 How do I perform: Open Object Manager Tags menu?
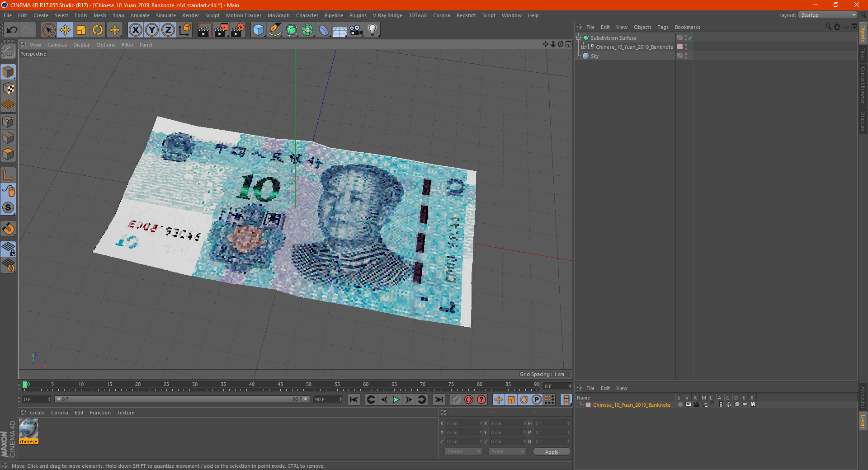663,27
